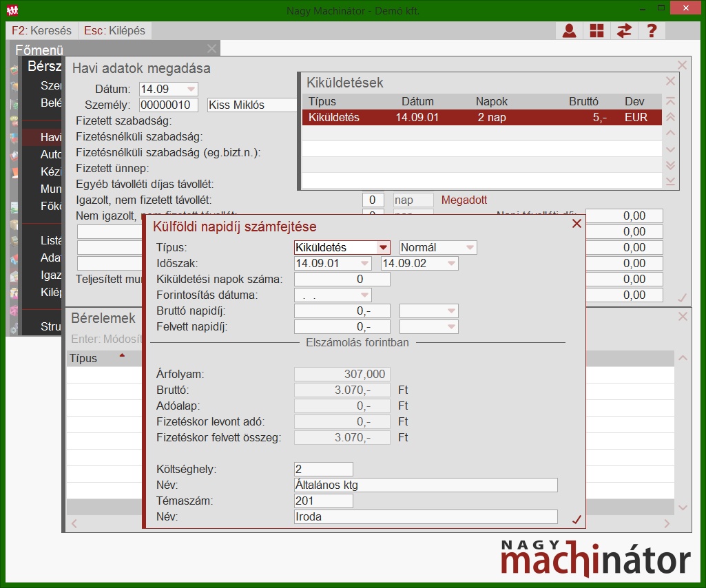Click Általános ktg name field

tap(426, 485)
